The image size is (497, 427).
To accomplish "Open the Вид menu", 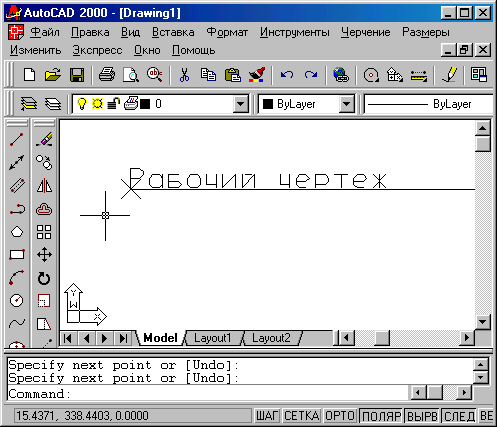I will (x=130, y=32).
